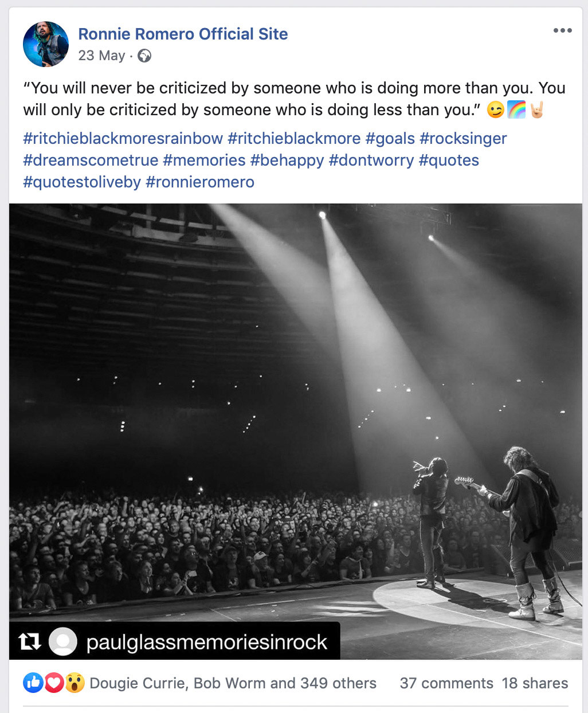Click the Ronnie Romero profile picture
588x713 pixels.
click(46, 44)
